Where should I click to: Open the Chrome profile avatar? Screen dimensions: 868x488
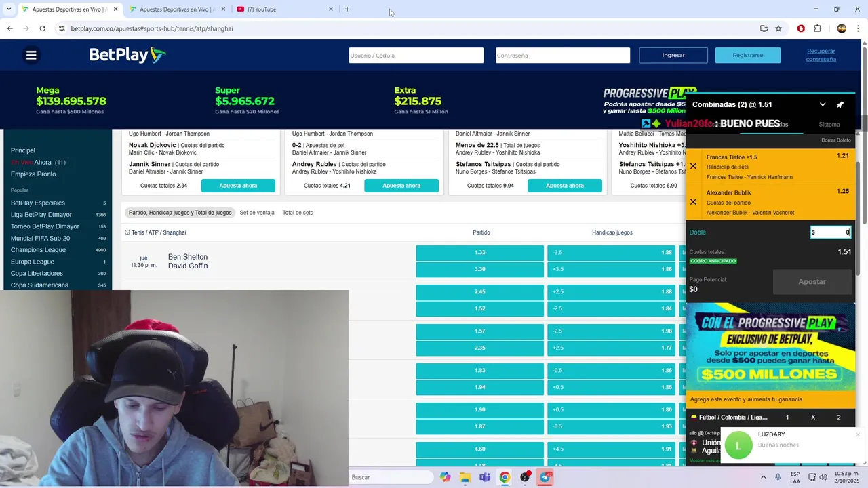tap(842, 28)
